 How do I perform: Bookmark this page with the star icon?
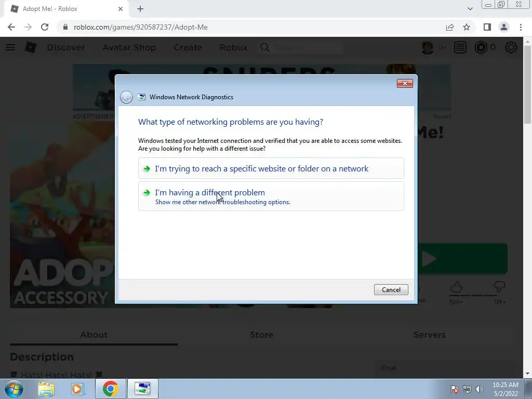point(467,27)
